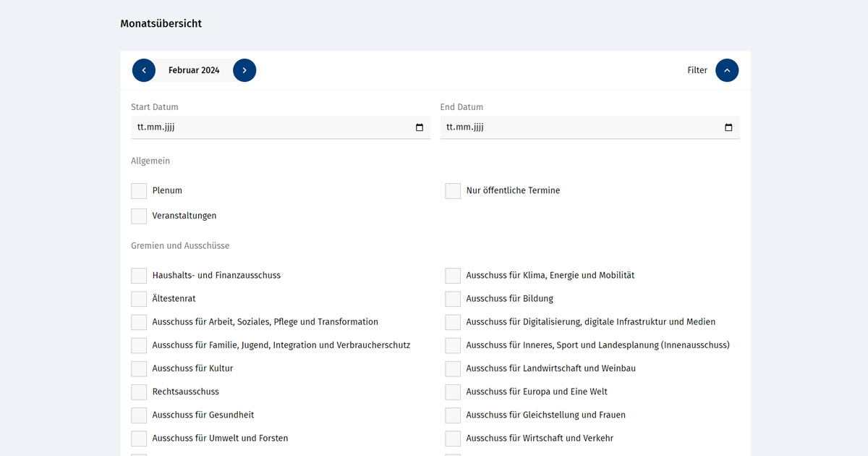
Task: Check Ausschuss für Landwirtschaft und Weinbau
Action: coord(453,369)
